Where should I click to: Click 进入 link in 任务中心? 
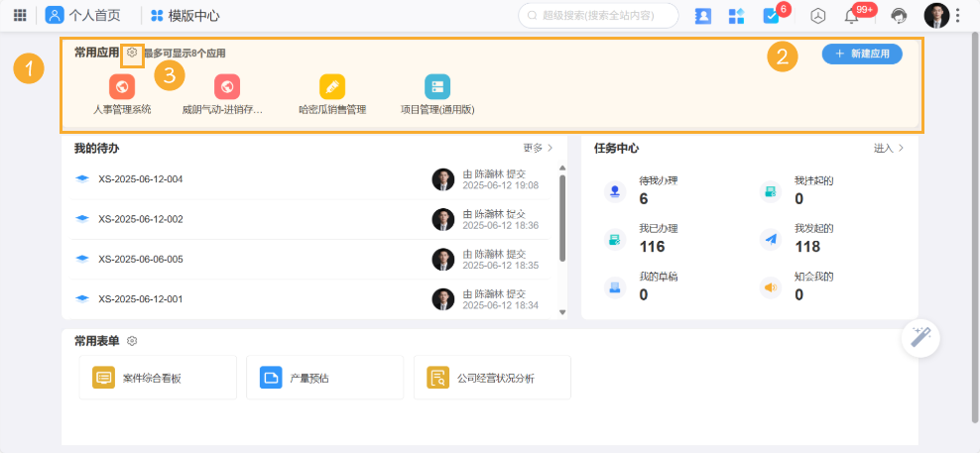(889, 148)
